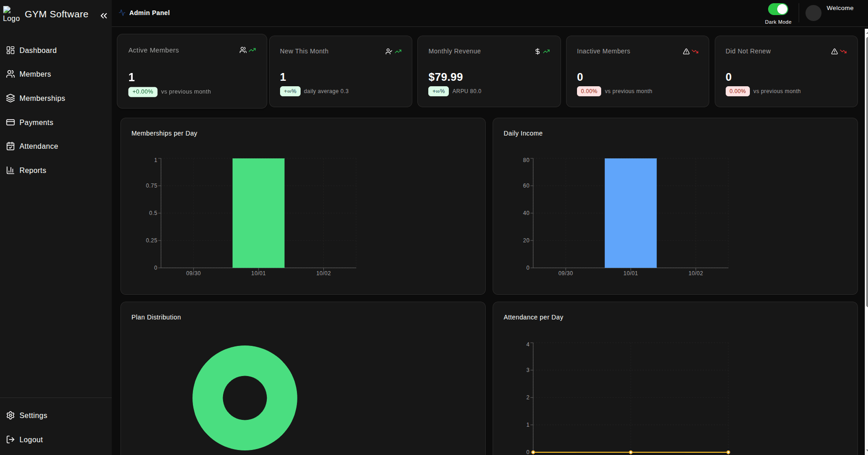
Task: Click the Inactive Members warning icon
Action: coord(686,51)
